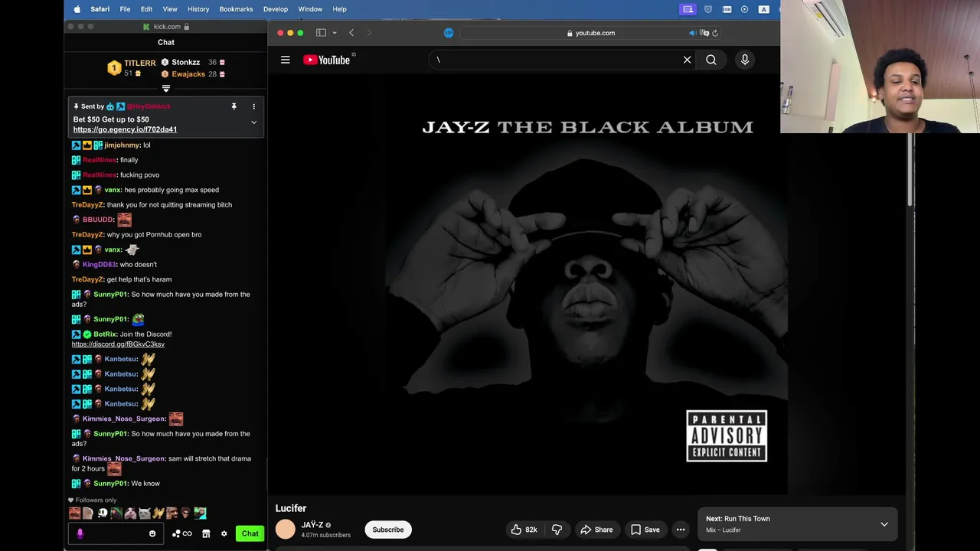
Task: Click the youtube.com address bar
Action: pos(591,33)
